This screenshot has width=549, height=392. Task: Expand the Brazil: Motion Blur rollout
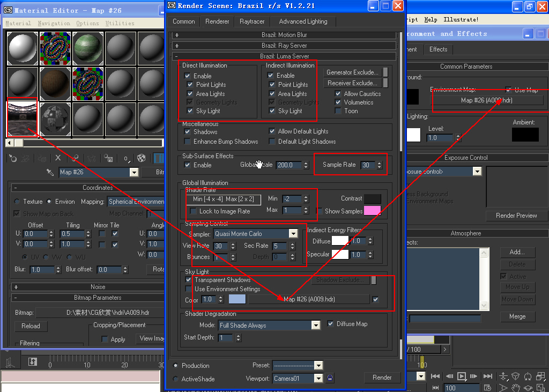click(284, 35)
